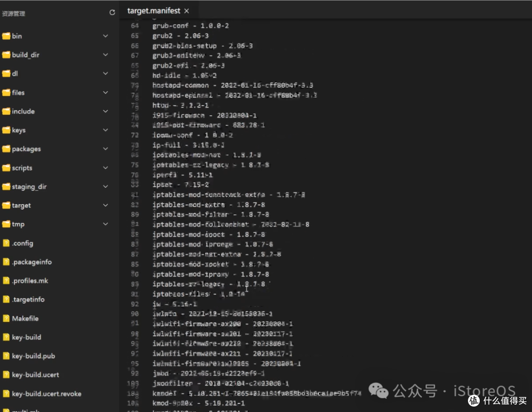Screen dimensions: 532x412
Task: Click the packages folder icon
Action: click(6, 149)
